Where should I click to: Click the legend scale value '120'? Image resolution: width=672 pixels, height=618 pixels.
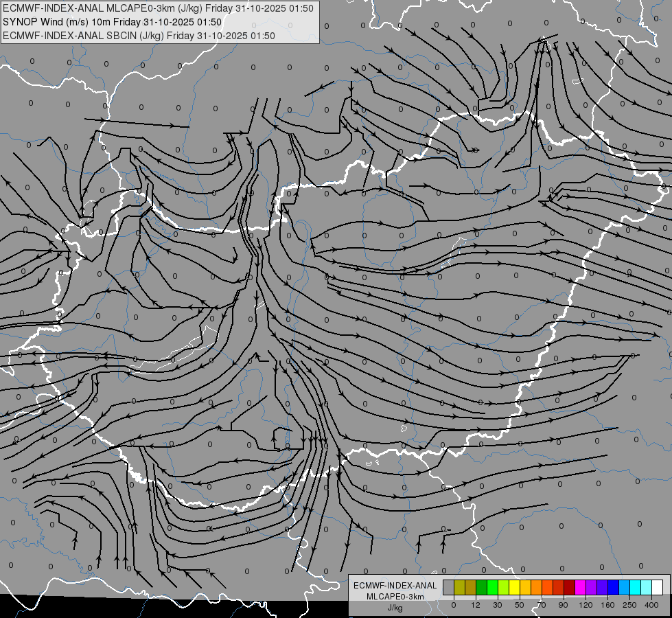point(586,605)
